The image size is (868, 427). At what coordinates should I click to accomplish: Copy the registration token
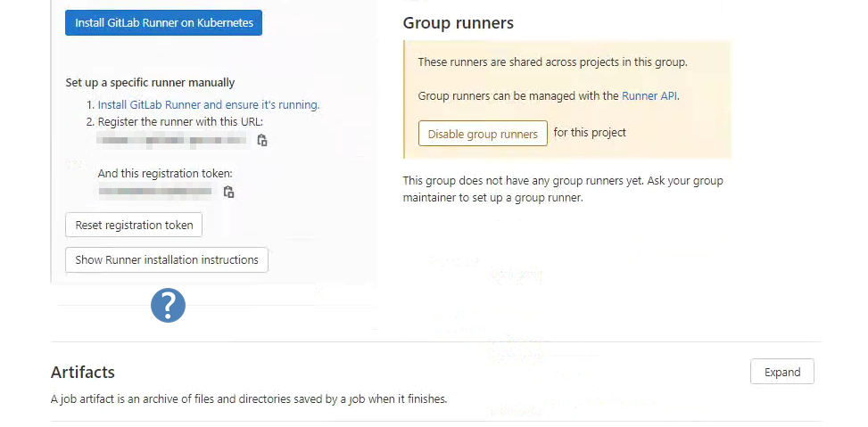click(x=228, y=192)
